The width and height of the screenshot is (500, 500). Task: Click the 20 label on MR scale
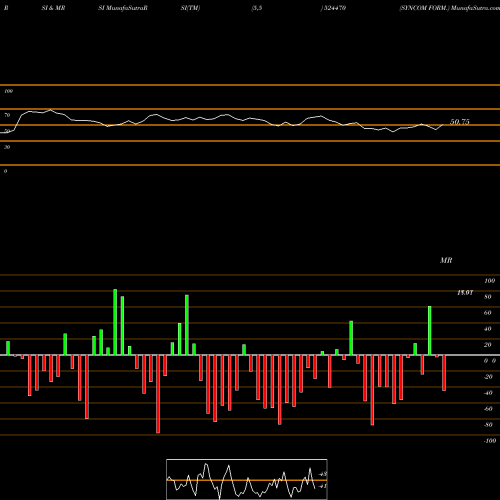click(x=488, y=345)
